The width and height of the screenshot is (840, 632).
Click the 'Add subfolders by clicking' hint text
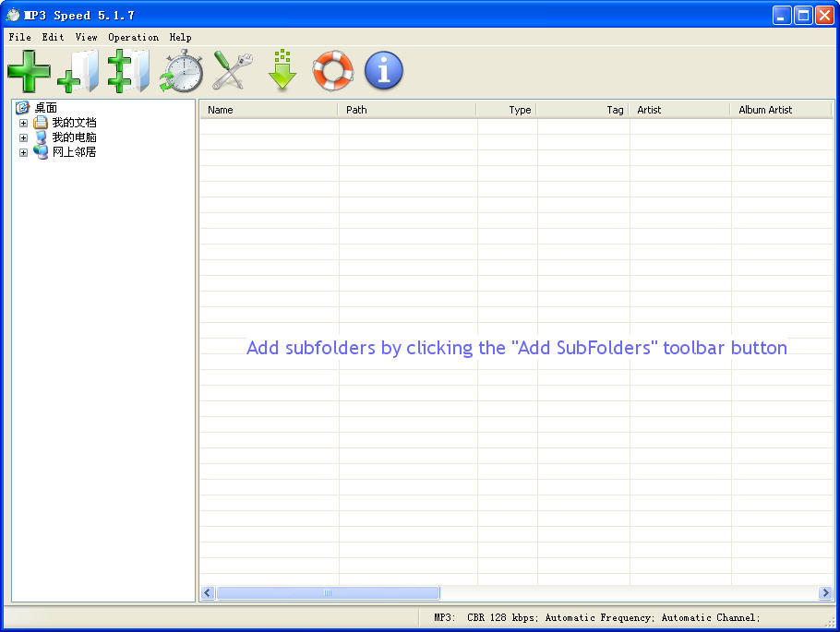coord(361,348)
